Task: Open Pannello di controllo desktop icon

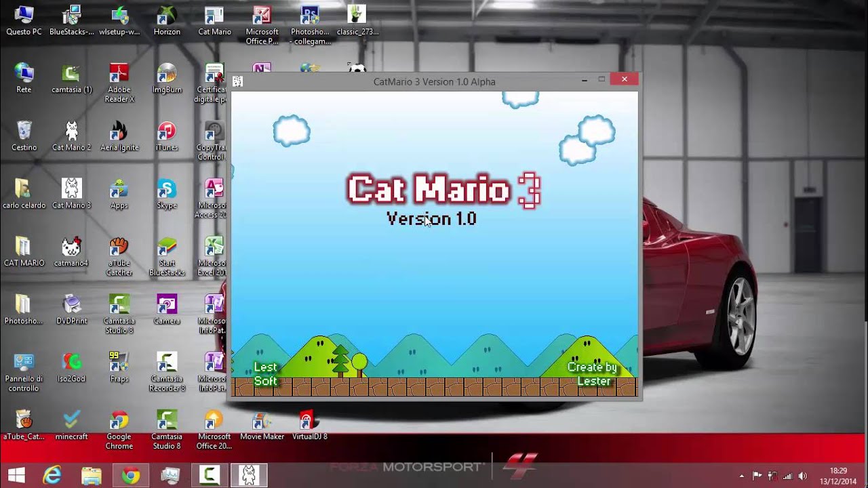Action: pyautogui.click(x=24, y=372)
